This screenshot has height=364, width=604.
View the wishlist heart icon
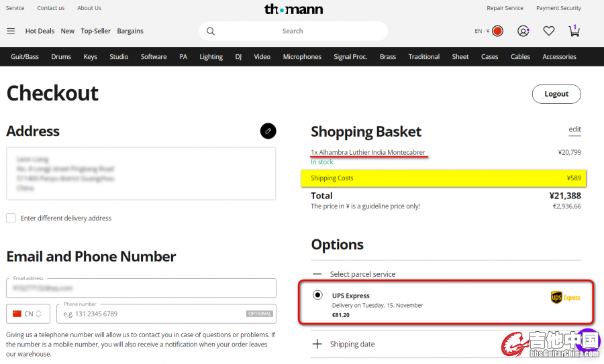click(x=548, y=31)
